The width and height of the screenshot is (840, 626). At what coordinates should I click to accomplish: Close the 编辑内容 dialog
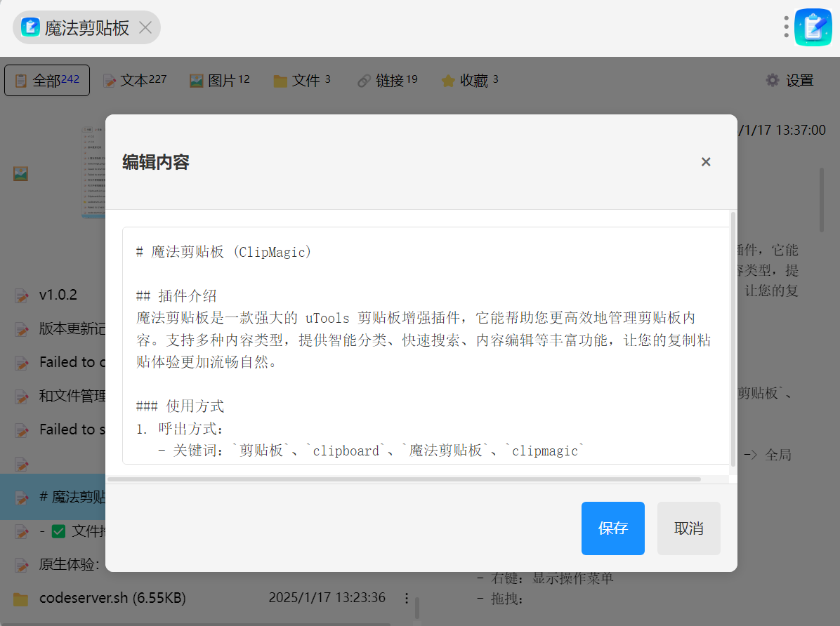point(706,161)
